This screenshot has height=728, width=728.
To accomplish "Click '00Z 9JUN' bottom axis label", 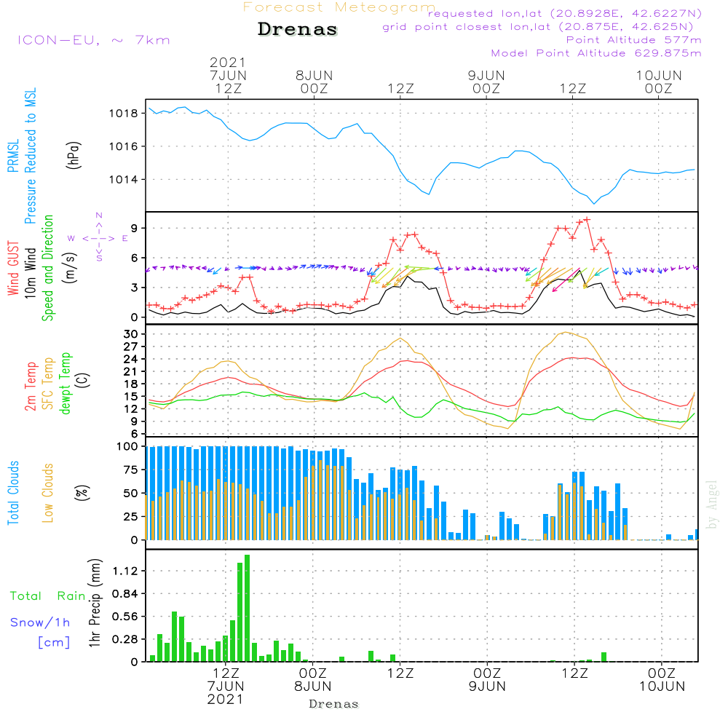I will pyautogui.click(x=487, y=680).
